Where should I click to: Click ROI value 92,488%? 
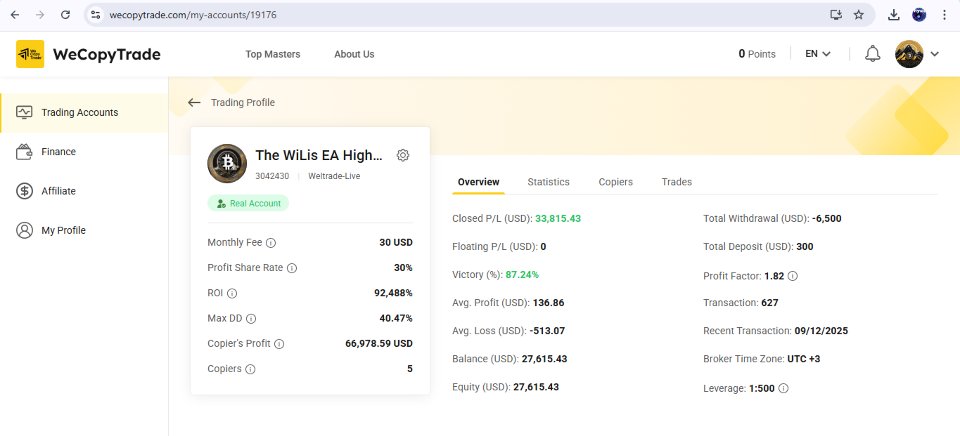click(x=394, y=293)
